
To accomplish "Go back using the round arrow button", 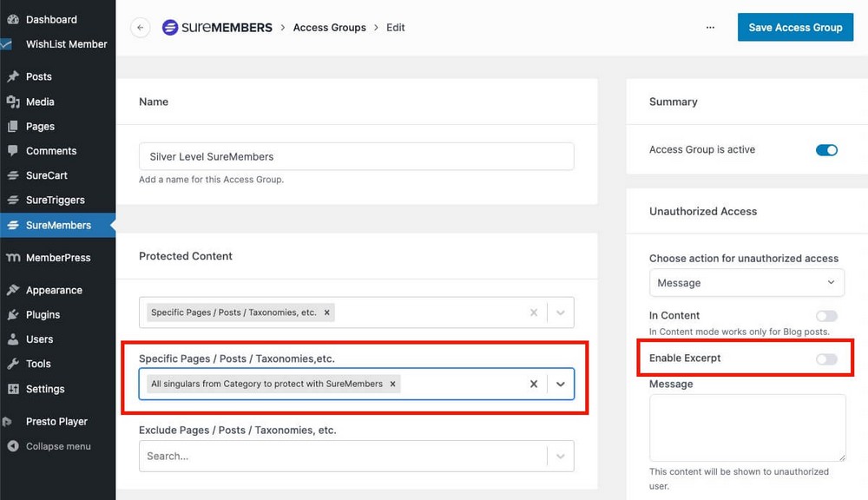I will pyautogui.click(x=140, y=27).
